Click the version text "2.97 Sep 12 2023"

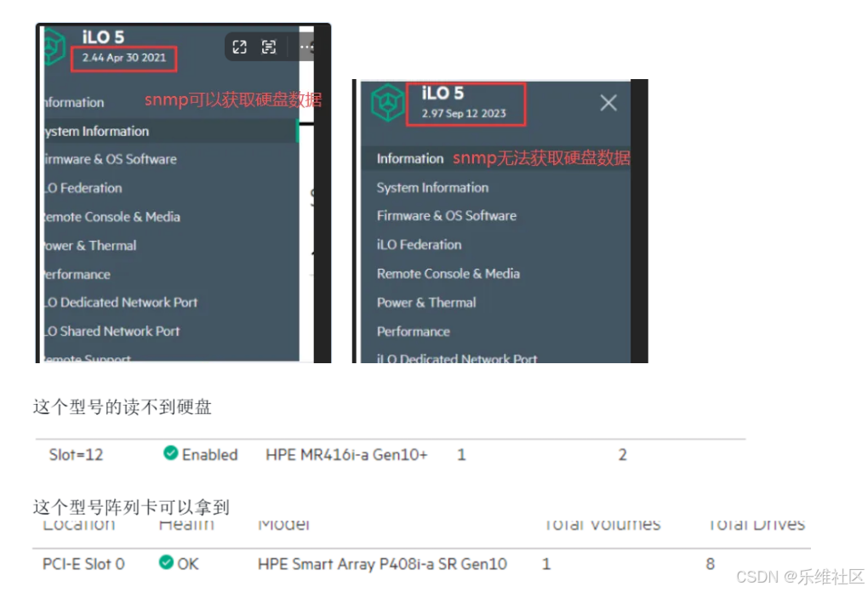coord(464,113)
